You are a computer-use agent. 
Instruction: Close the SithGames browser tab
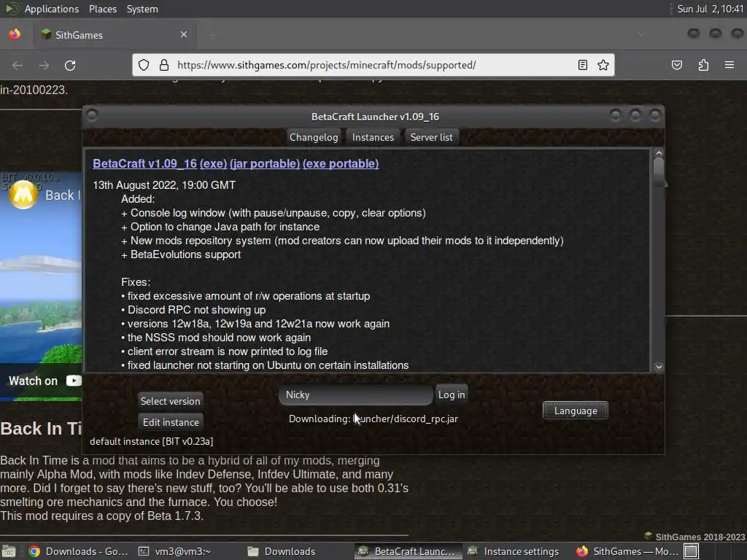pyautogui.click(x=184, y=34)
